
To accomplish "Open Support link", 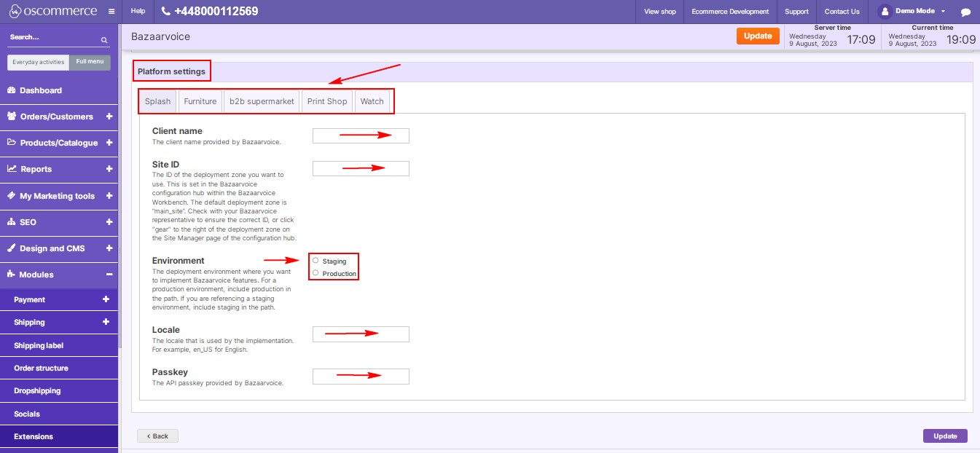I will (796, 12).
